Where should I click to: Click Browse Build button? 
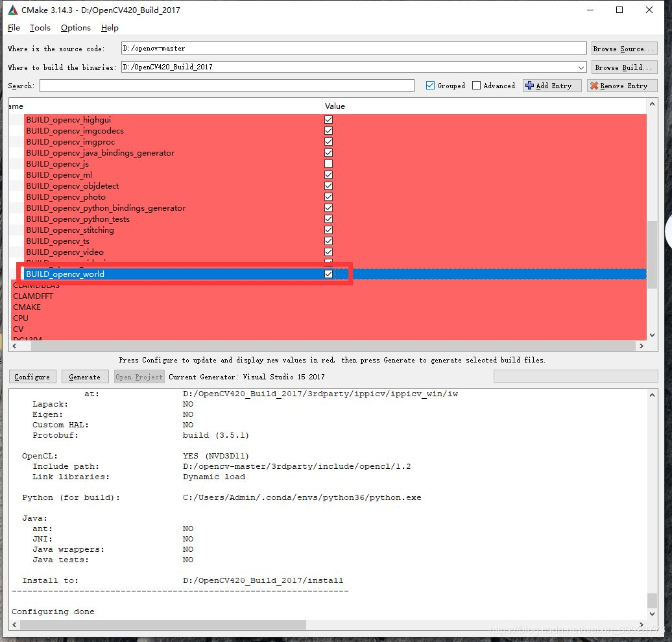(x=624, y=67)
